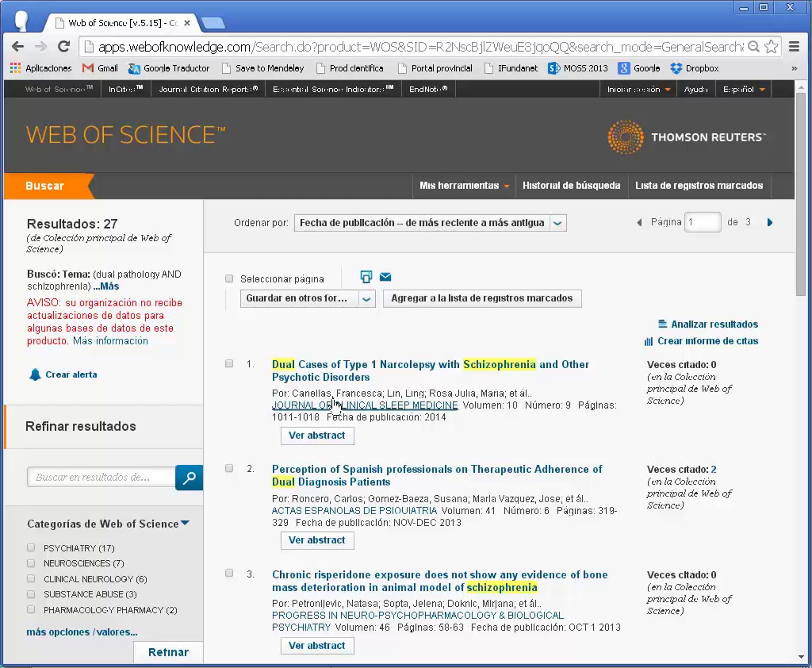This screenshot has width=812, height=668.
Task: Select the checkbox for result 2
Action: pyautogui.click(x=229, y=468)
